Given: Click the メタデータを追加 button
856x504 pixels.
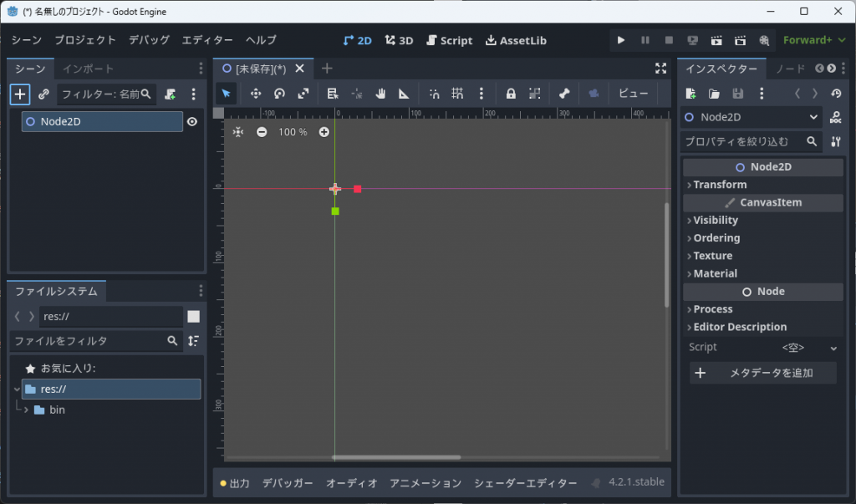Looking at the screenshot, I should pyautogui.click(x=763, y=373).
